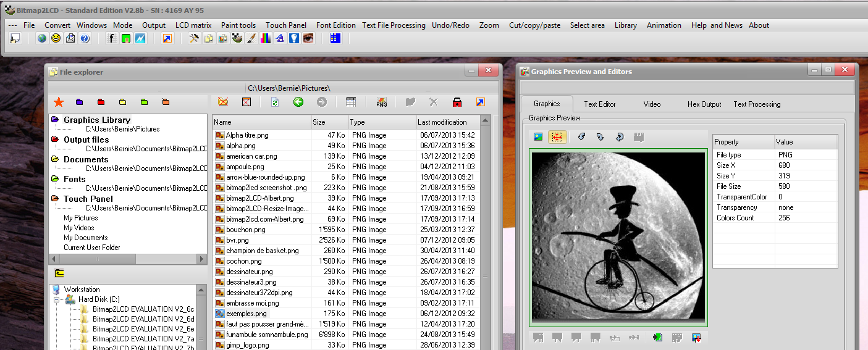The width and height of the screenshot is (868, 350).
Task: Click the green folder shortcut icon
Action: (144, 102)
